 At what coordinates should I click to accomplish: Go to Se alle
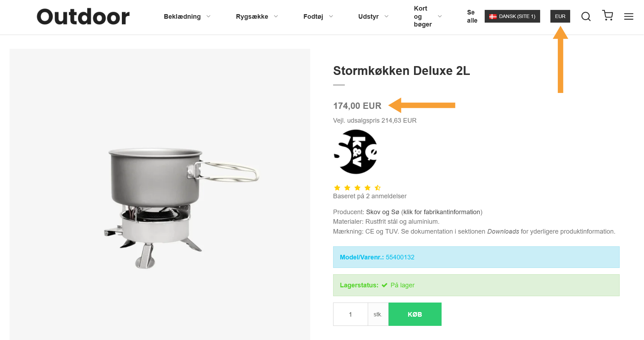click(472, 16)
